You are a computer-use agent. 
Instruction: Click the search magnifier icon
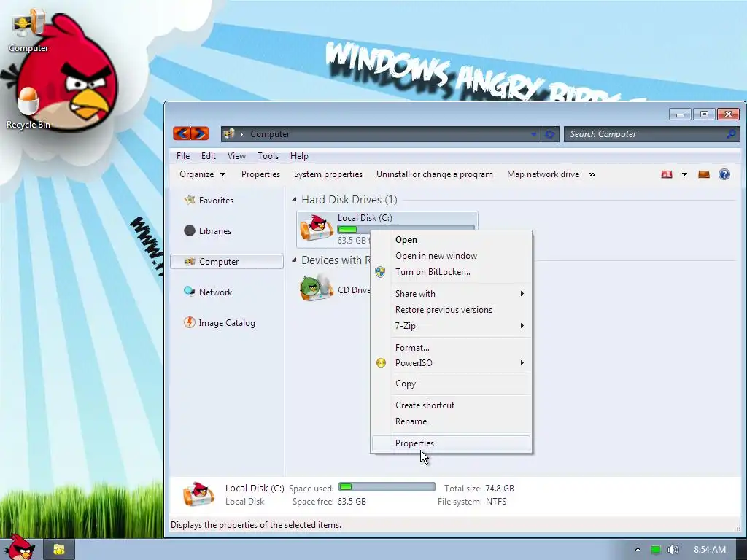pyautogui.click(x=731, y=134)
